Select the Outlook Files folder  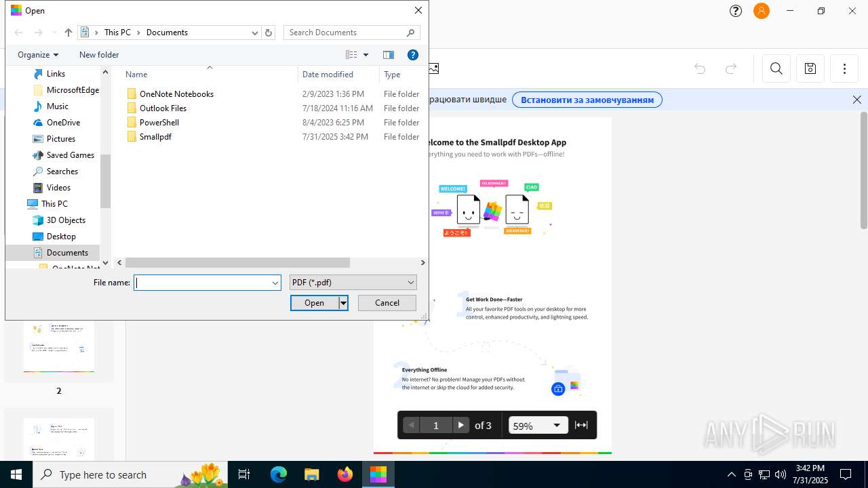click(163, 108)
